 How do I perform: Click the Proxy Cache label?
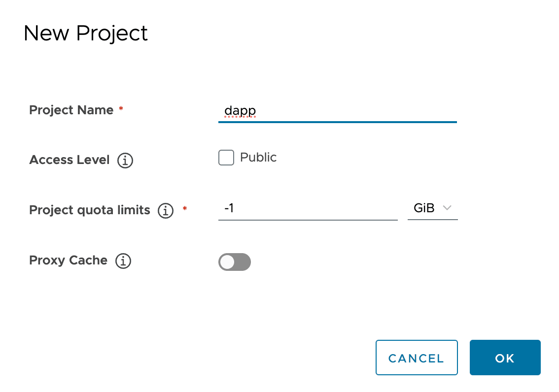coord(69,261)
